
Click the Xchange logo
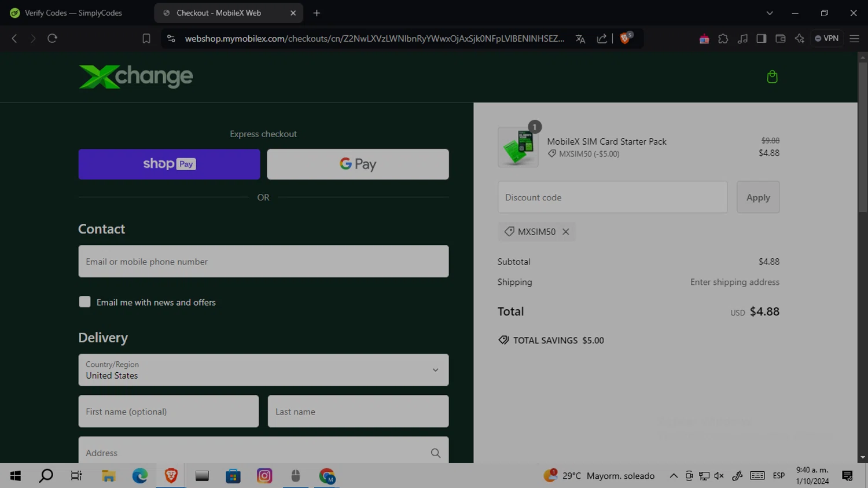[135, 76]
